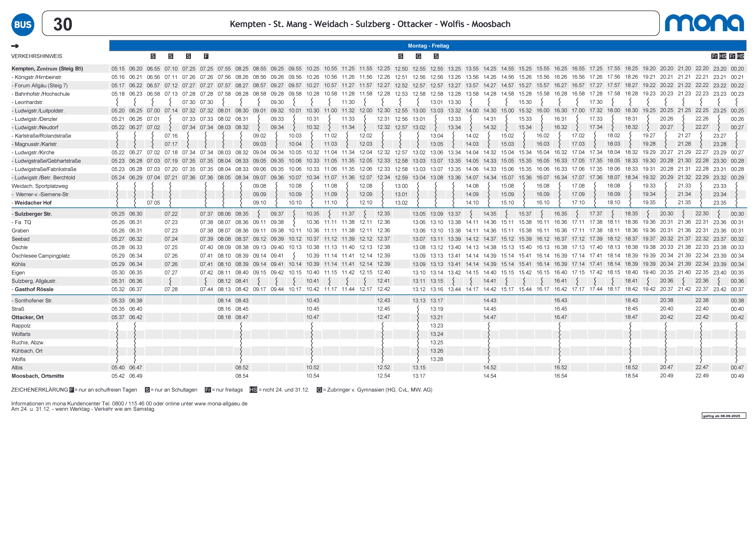The width and height of the screenshot is (756, 534).
Task: Click the HS legend symbol in Zeichenerklärung
Action: (253, 390)
